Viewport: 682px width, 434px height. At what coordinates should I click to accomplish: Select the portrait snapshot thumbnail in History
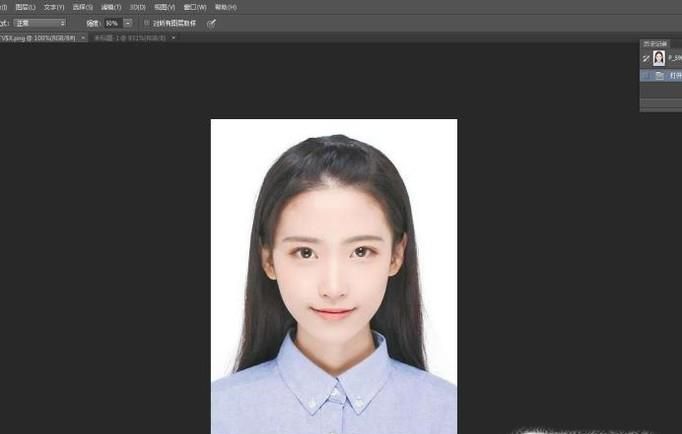tap(659, 58)
